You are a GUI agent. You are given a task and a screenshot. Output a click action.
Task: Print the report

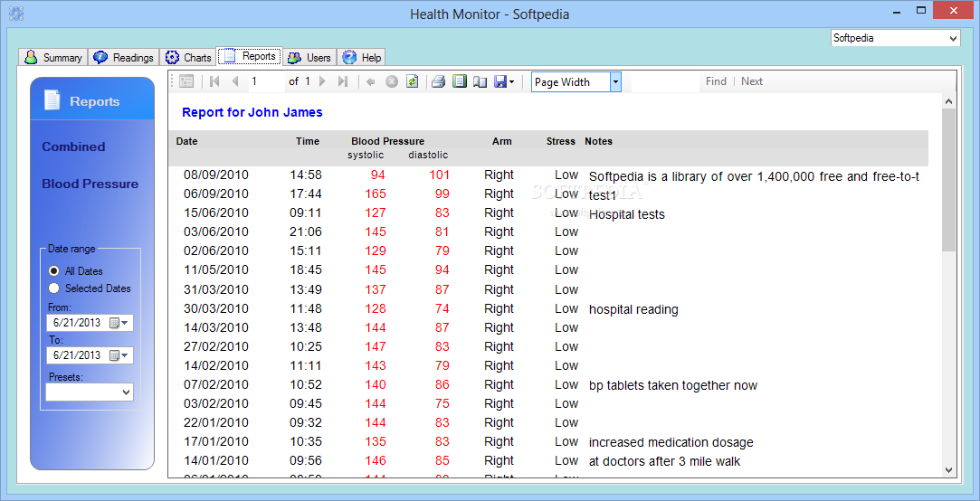[439, 81]
